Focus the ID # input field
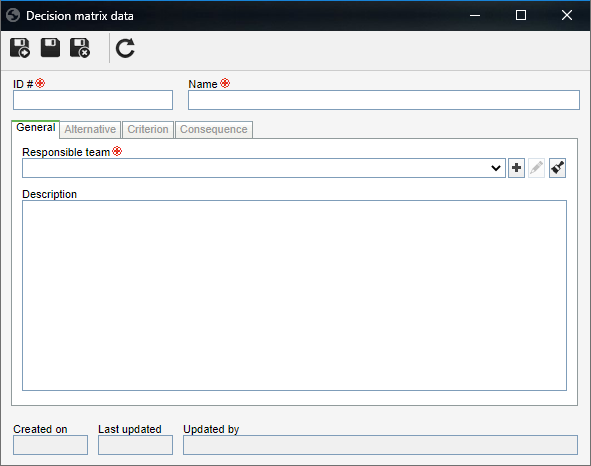The height and width of the screenshot is (466, 591). pos(93,100)
